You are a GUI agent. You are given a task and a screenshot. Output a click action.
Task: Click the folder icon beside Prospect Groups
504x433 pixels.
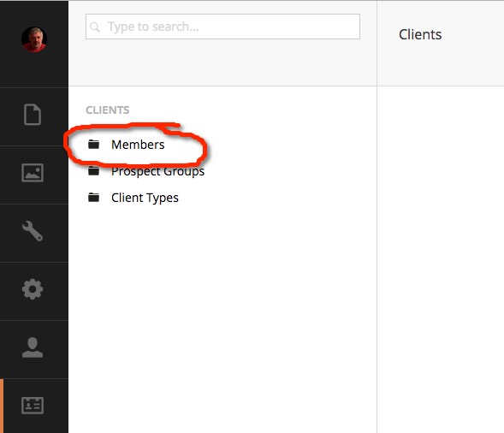tap(93, 170)
